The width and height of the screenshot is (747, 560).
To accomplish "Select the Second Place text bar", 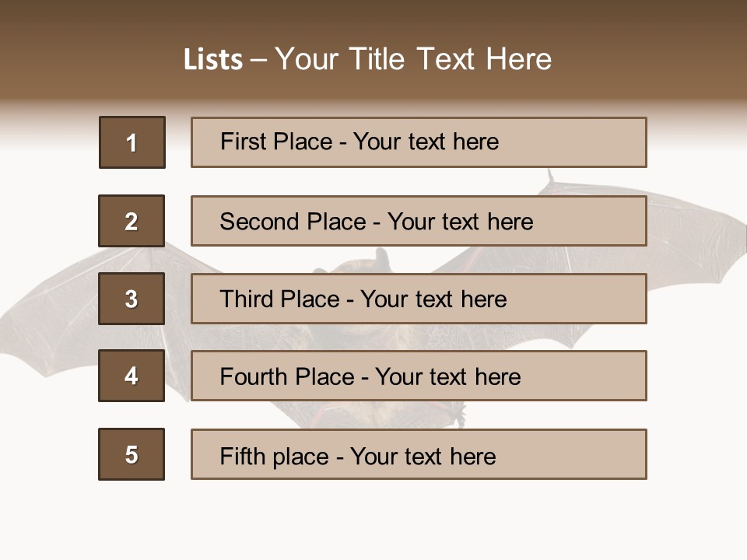I will tap(419, 221).
